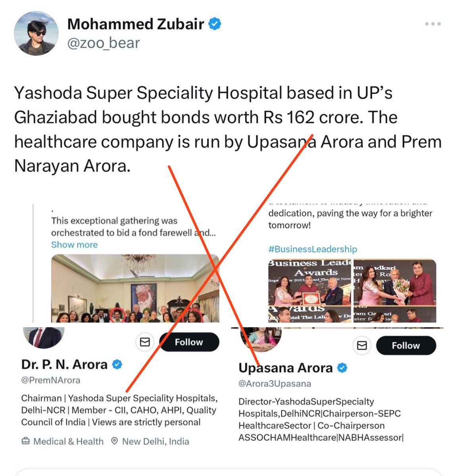Screen dimensions: 457x476
Task: Open the #BusinessLeadership hashtag
Action: [x=313, y=249]
